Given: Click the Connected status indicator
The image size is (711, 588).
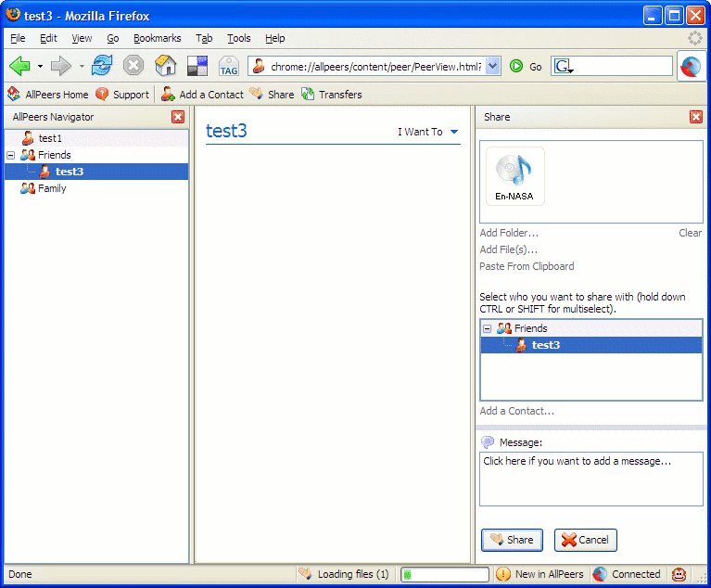Looking at the screenshot, I should (x=627, y=574).
